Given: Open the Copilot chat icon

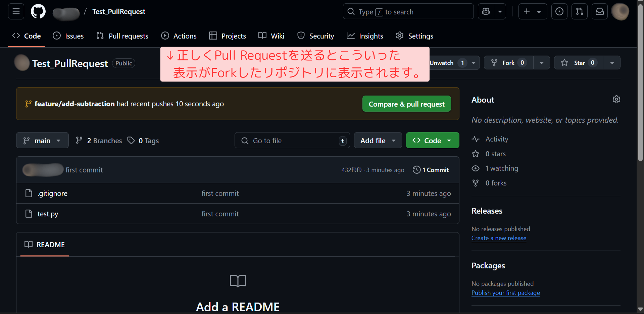Looking at the screenshot, I should click(486, 11).
